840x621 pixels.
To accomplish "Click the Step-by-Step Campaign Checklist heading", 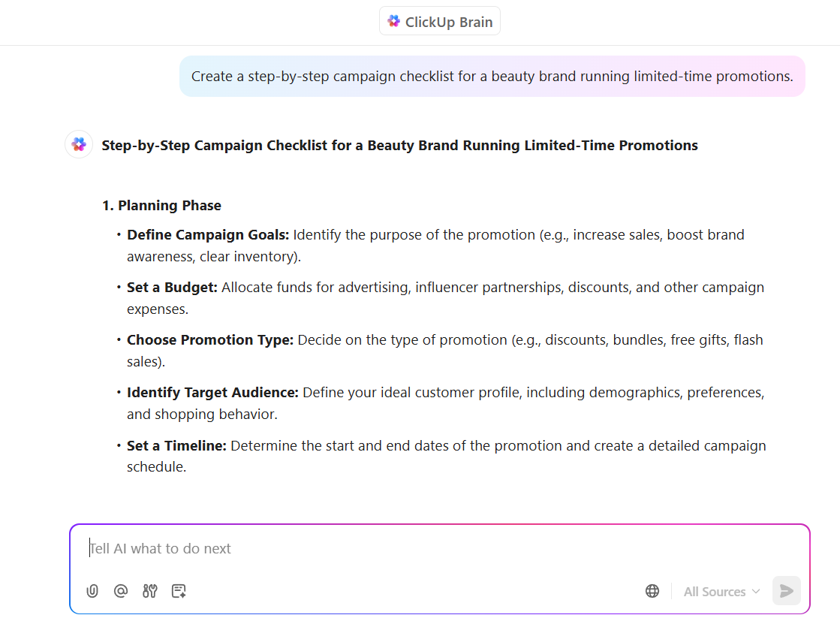I will [x=399, y=146].
